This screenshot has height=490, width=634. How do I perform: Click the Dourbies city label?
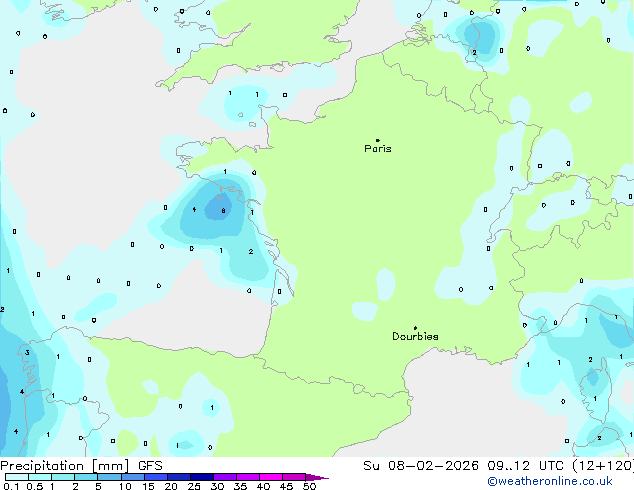[415, 336]
